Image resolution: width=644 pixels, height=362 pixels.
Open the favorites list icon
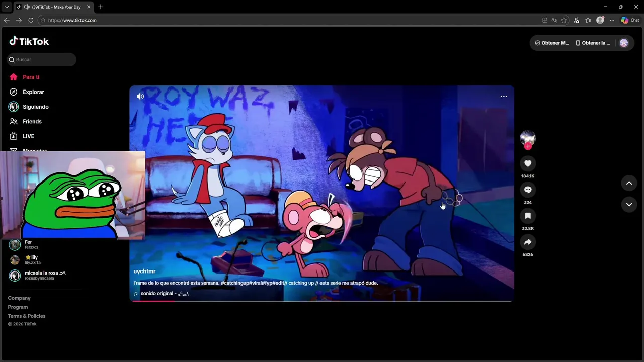588,20
